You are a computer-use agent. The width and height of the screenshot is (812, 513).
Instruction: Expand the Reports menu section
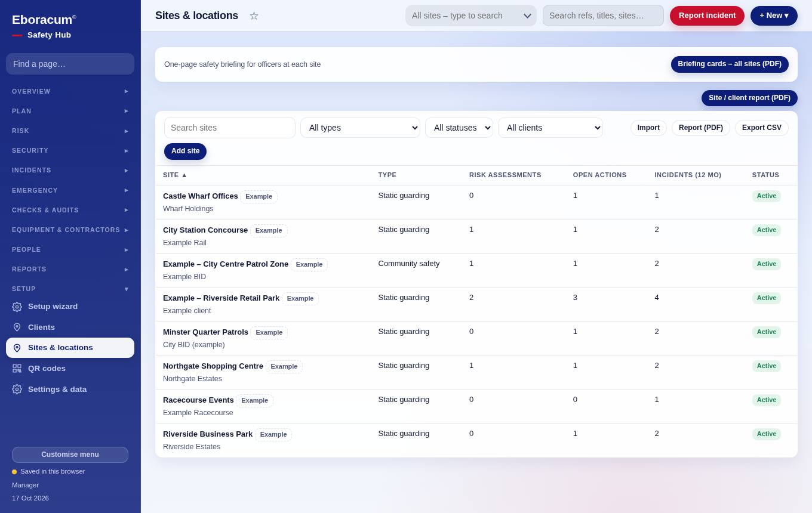[70, 269]
